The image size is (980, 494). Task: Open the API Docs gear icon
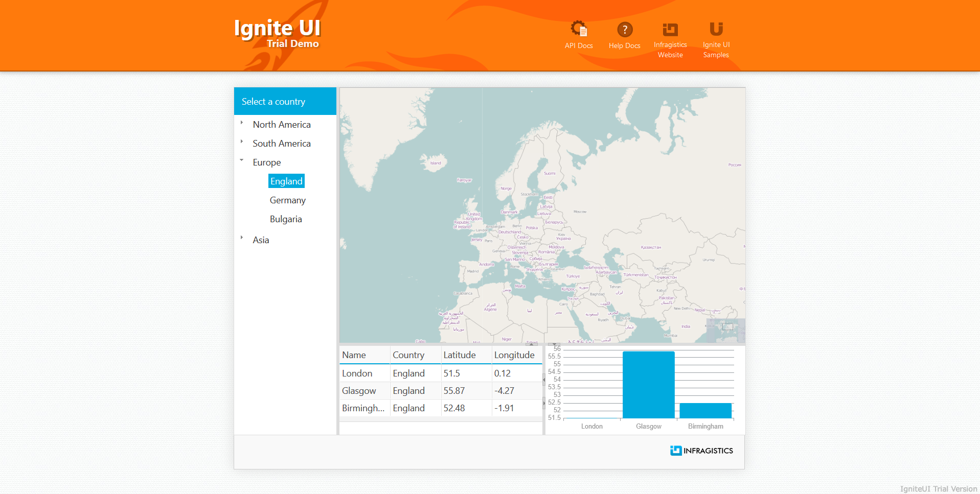(579, 29)
